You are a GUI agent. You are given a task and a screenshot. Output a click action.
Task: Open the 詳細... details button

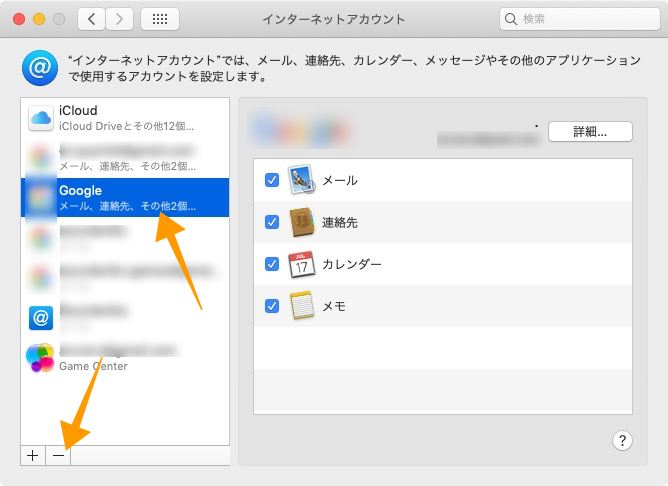[x=590, y=132]
